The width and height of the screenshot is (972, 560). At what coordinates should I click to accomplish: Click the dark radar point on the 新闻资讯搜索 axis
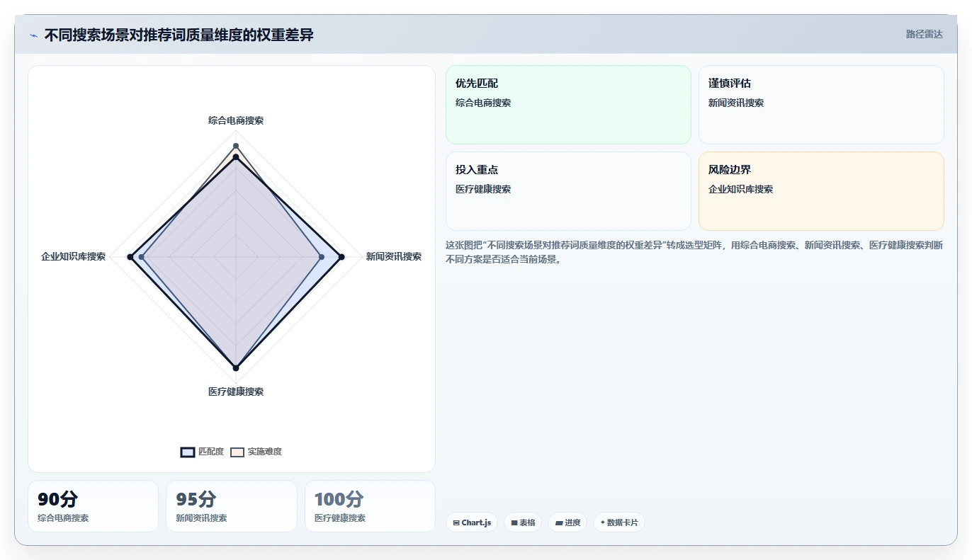(x=341, y=257)
